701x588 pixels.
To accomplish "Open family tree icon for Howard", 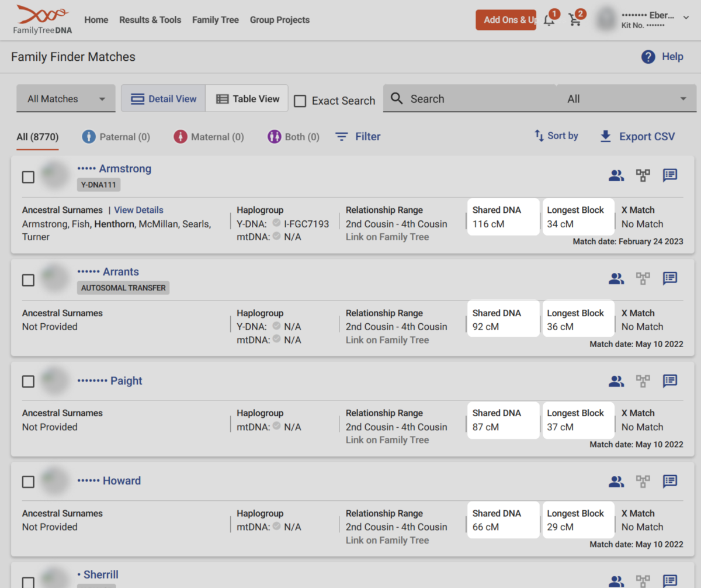I will coord(643,482).
